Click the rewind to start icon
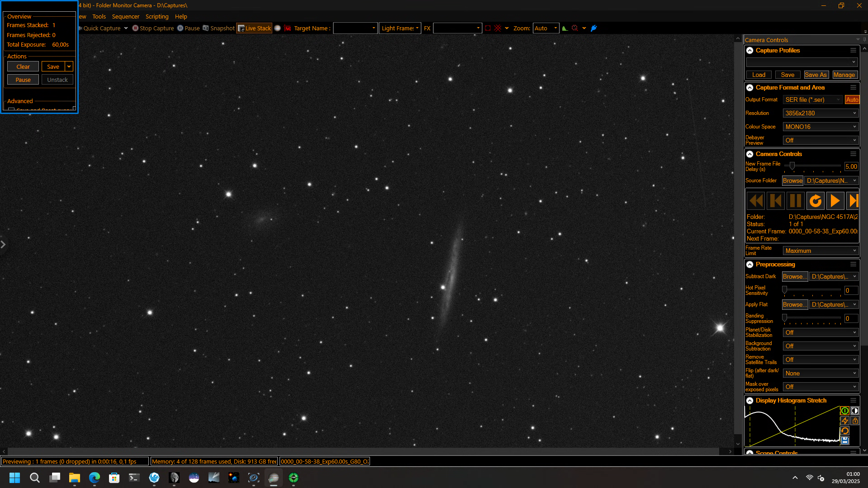This screenshot has height=488, width=868. (x=756, y=200)
